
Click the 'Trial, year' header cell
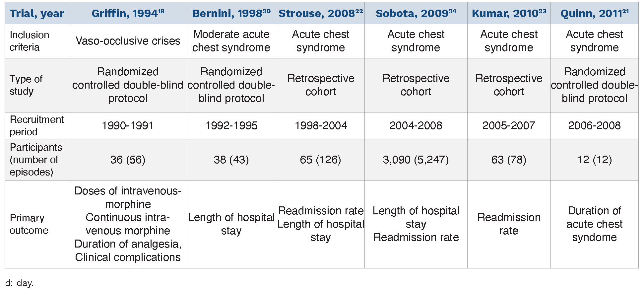tap(37, 14)
